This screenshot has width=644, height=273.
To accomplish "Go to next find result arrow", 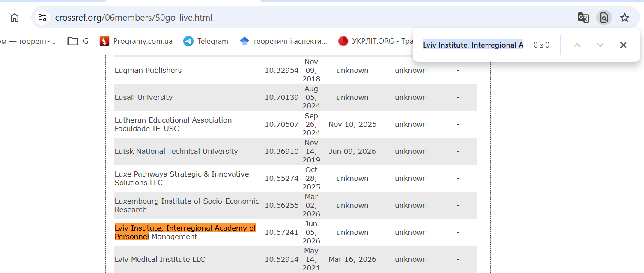I will pos(600,45).
